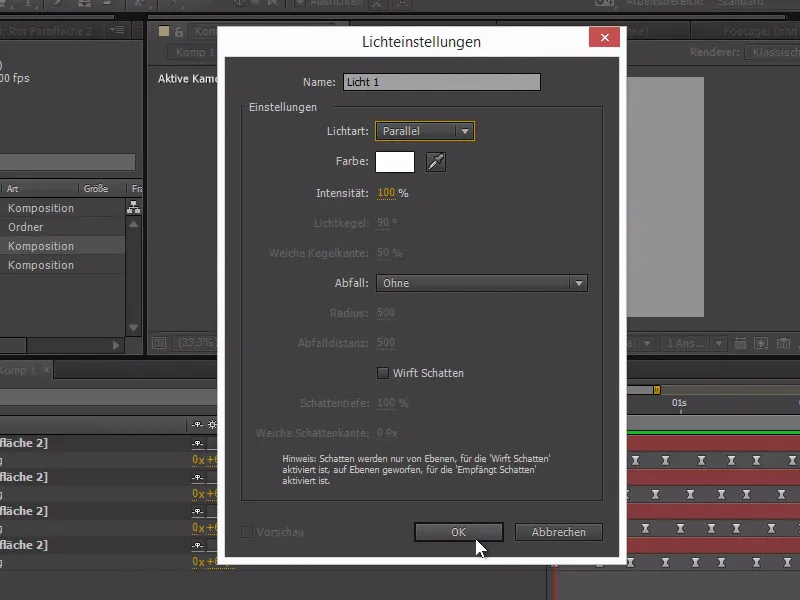Click the project panel search field
Image resolution: width=800 pixels, height=600 pixels.
67,162
